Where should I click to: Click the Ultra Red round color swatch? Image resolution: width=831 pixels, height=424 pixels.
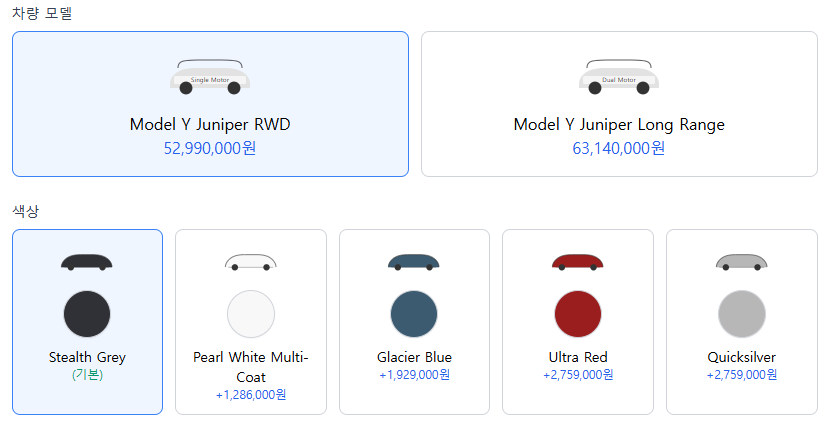pos(578,314)
